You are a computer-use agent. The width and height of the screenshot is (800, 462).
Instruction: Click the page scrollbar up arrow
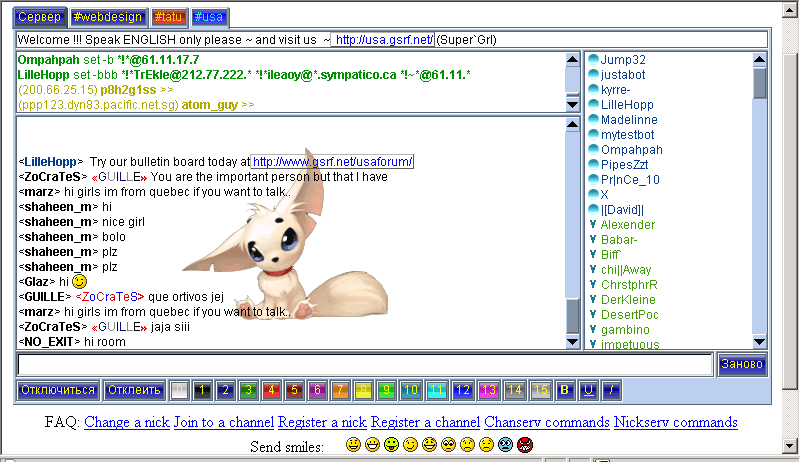pyautogui.click(x=790, y=10)
